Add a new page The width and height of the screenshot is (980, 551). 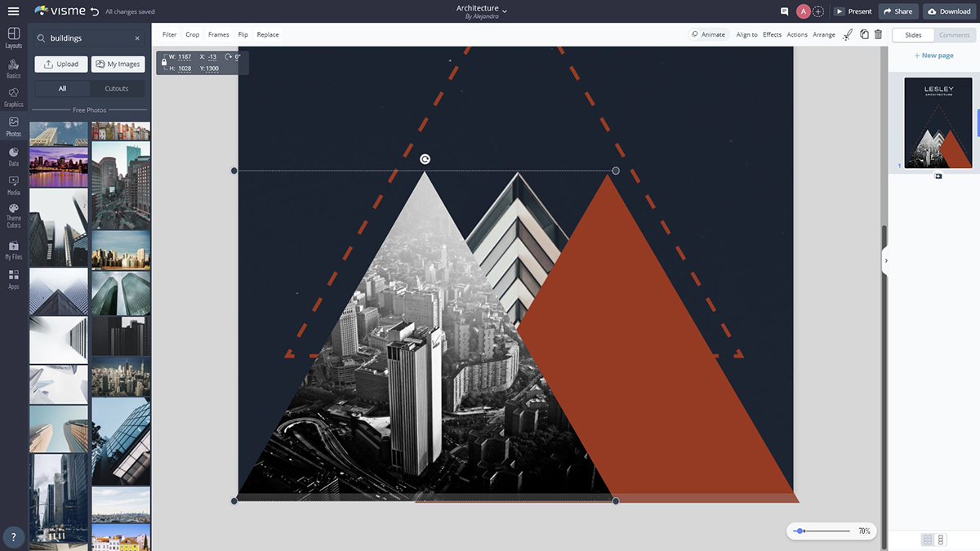pyautogui.click(x=934, y=56)
